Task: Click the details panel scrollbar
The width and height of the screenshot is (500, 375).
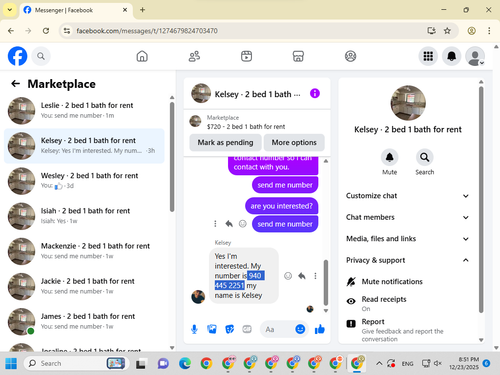Action: [x=481, y=199]
